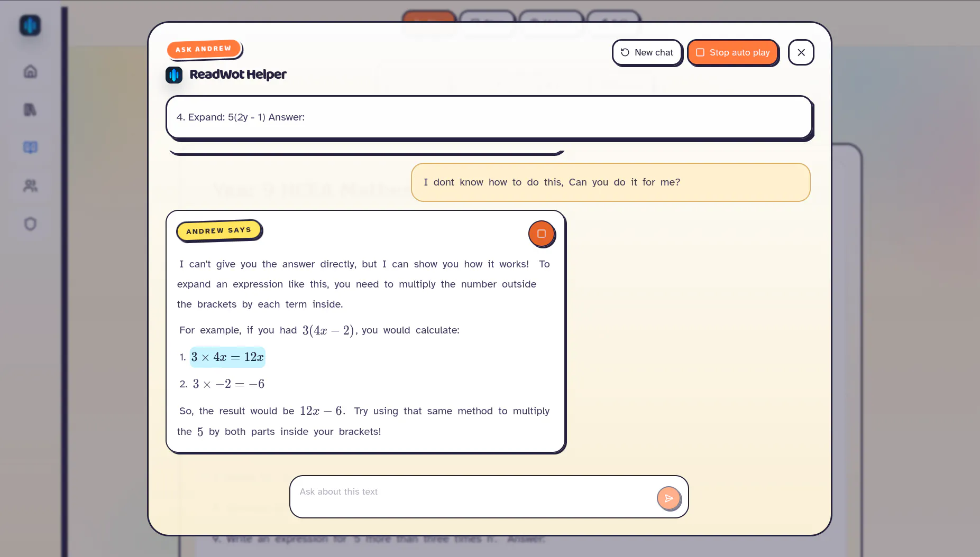Viewport: 980px width, 557px height.
Task: Click the ReadWot Helper logo icon
Action: pyautogui.click(x=174, y=75)
